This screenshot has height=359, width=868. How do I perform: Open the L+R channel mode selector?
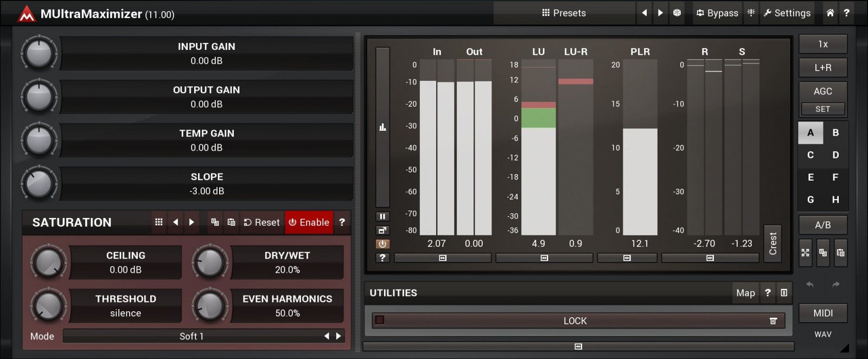click(x=823, y=68)
